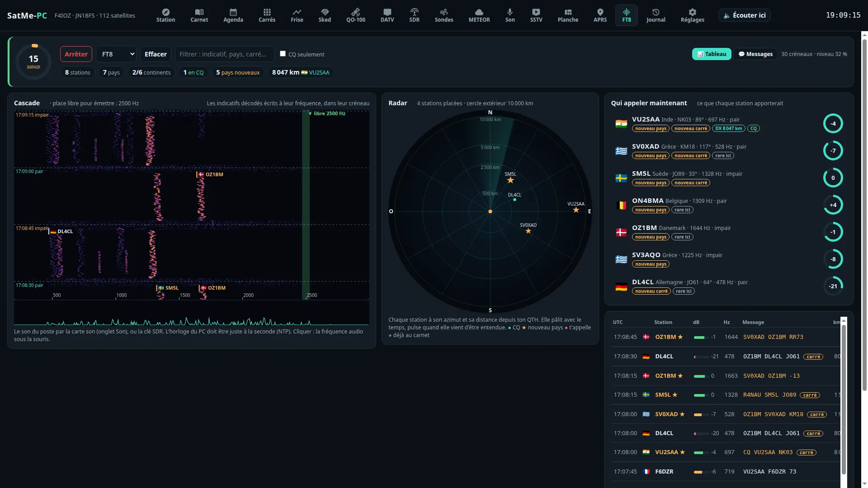Open the METEOR weather tab
The height and width of the screenshot is (488, 868).
[479, 15]
